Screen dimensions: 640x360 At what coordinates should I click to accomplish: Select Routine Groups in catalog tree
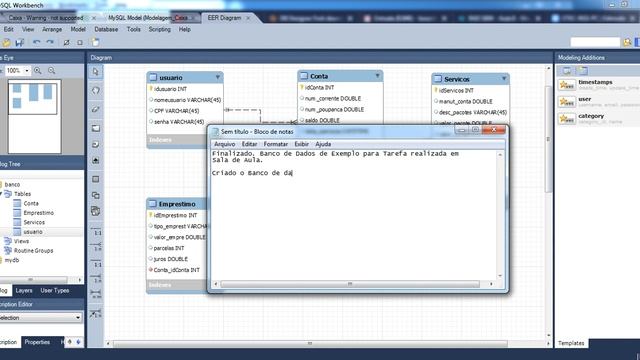(33, 251)
